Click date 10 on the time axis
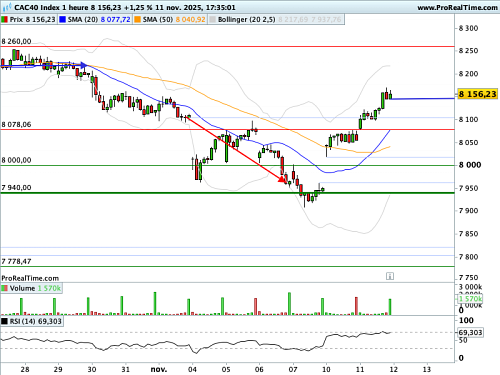 coord(326,369)
